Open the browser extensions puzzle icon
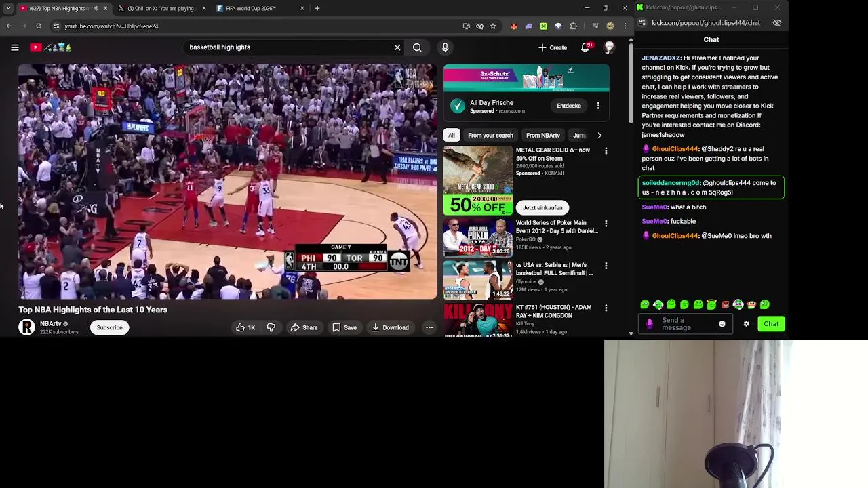The image size is (868, 488). point(574,26)
